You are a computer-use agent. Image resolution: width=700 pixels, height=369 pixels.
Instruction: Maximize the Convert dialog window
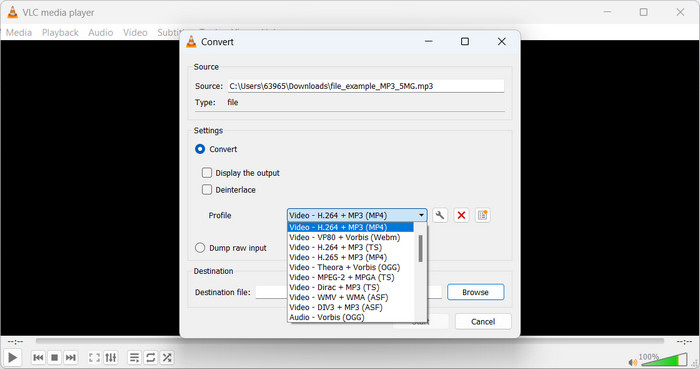(465, 41)
